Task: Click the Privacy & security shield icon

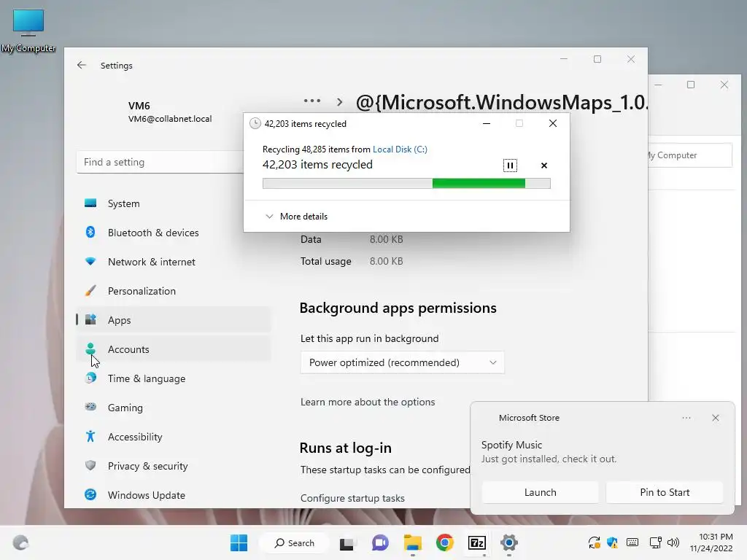Action: tap(90, 465)
